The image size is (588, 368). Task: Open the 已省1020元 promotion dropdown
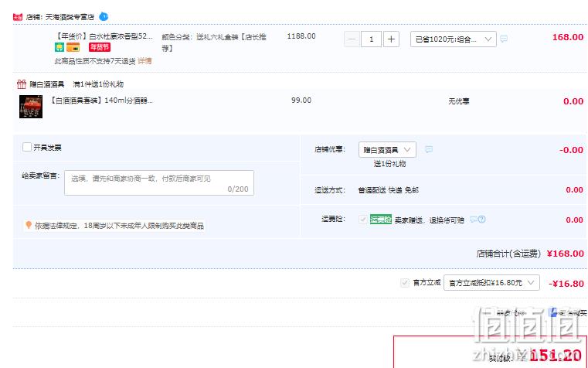click(454, 39)
